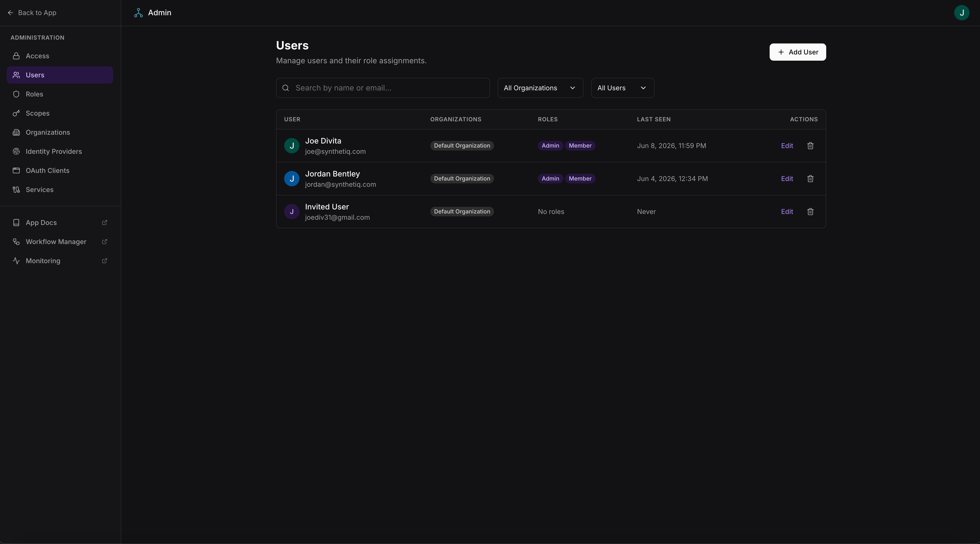980x544 pixels.
Task: Click the ORGANIZATIONS column header
Action: click(x=456, y=119)
